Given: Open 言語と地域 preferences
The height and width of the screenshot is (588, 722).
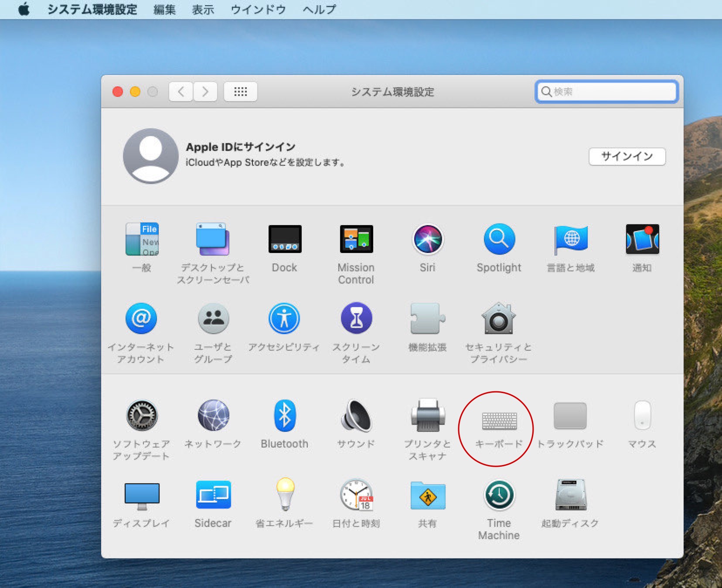Looking at the screenshot, I should [x=571, y=239].
